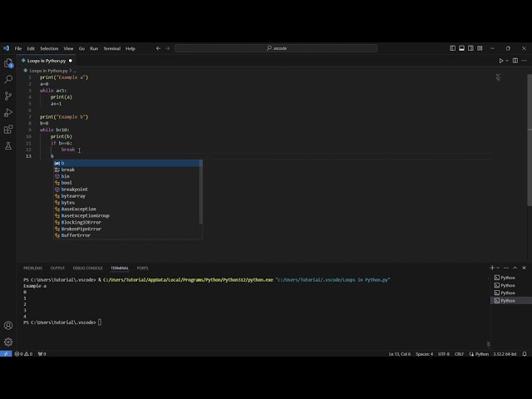Open terminal panel more actions ellipsis
Image resolution: width=532 pixels, height=399 pixels.
[x=506, y=268]
